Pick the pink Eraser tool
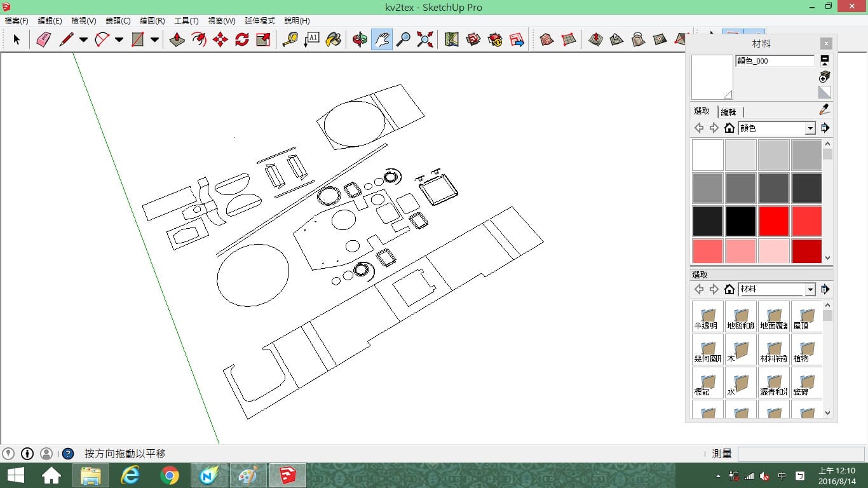868x488 pixels. coord(43,39)
